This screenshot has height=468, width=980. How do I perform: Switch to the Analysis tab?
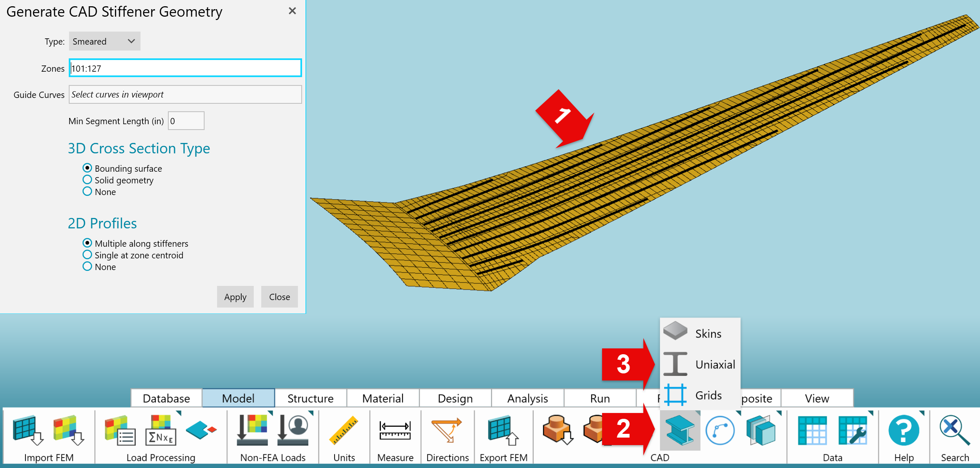[527, 398]
